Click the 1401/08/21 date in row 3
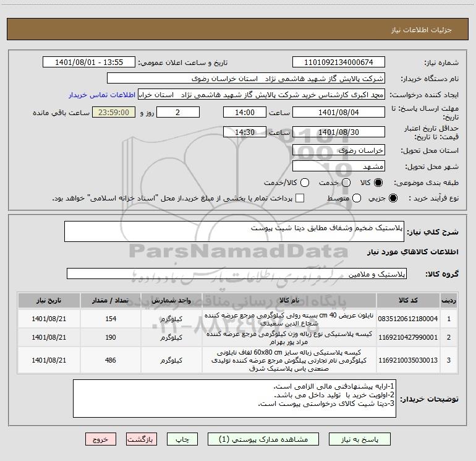This screenshot has height=461, width=476. point(49,360)
